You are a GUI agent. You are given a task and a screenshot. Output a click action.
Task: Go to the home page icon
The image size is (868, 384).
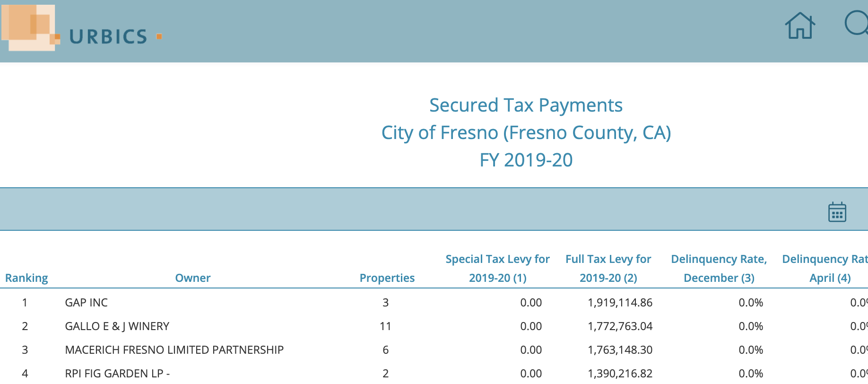800,26
